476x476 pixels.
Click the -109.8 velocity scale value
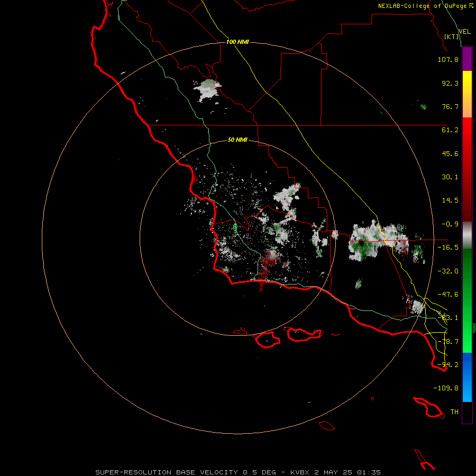[446, 388]
